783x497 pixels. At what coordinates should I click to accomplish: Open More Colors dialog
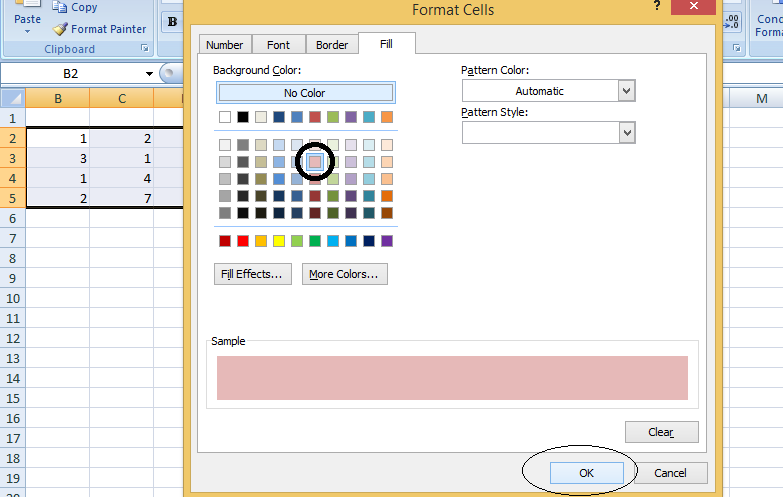(x=345, y=274)
